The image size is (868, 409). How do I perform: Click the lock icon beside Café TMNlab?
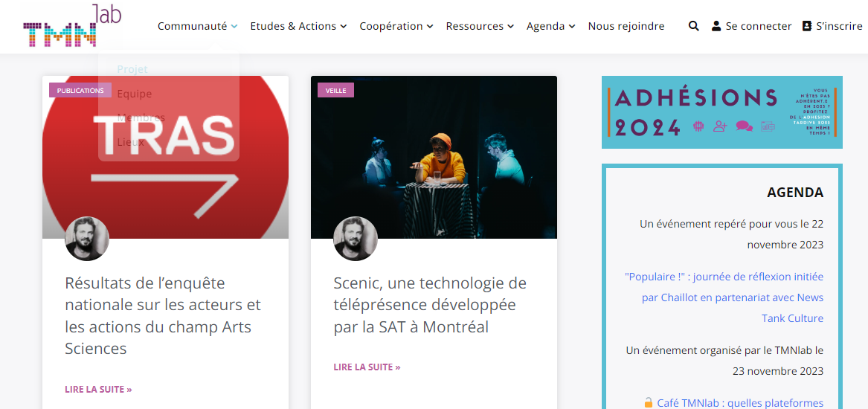click(649, 402)
